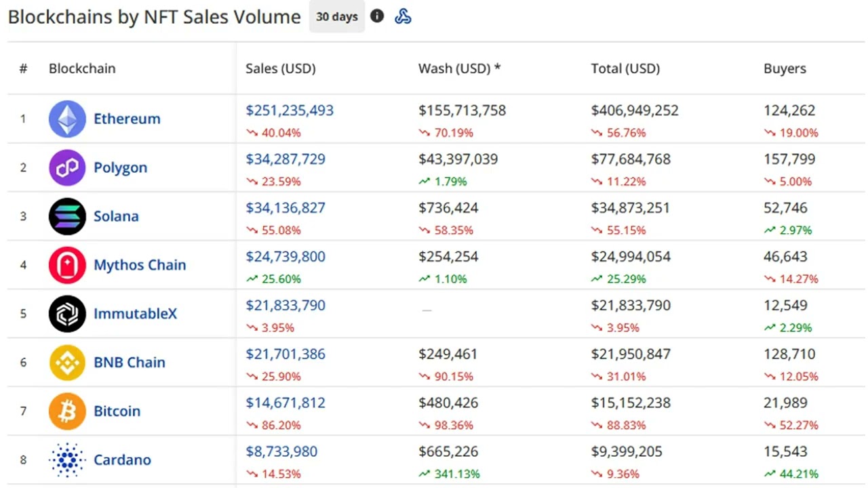The image size is (868, 488).
Task: Open the 30 days period selector
Action: [x=337, y=16]
